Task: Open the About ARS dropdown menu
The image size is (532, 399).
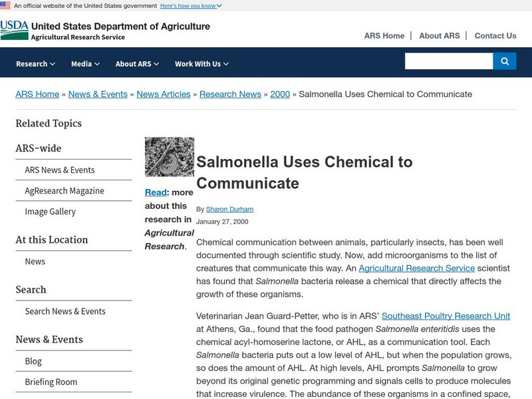Action: 137,64
